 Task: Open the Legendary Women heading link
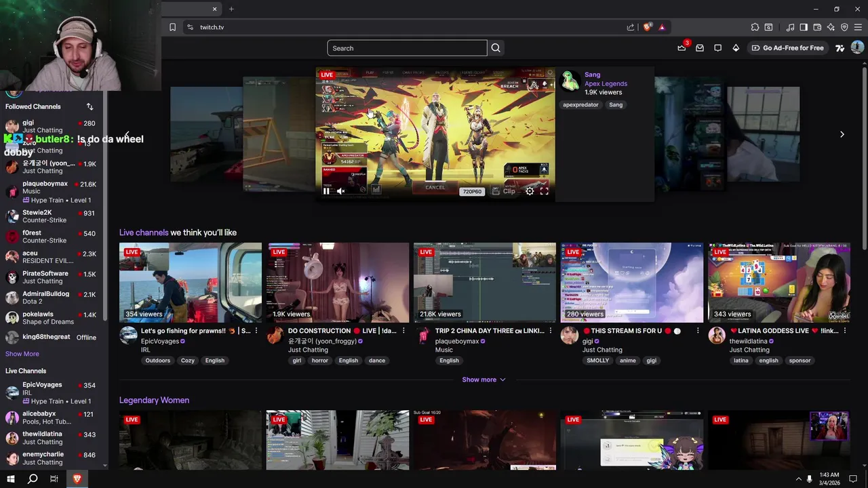[x=154, y=400]
